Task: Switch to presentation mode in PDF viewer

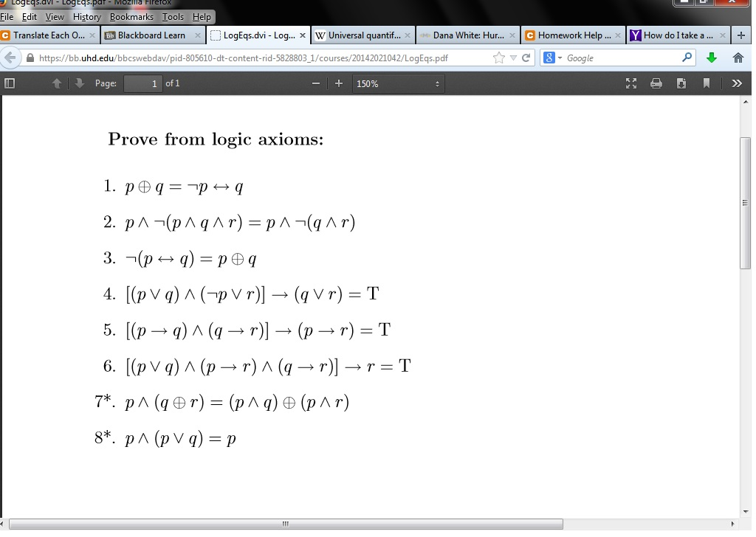Action: (631, 83)
